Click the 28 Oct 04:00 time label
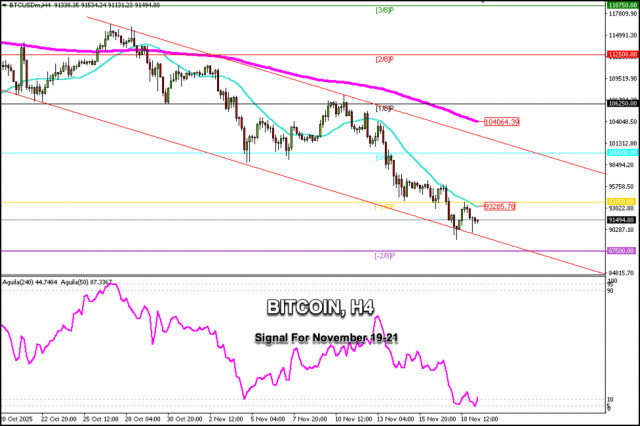Viewport: 640px width, 426px height. [x=143, y=419]
